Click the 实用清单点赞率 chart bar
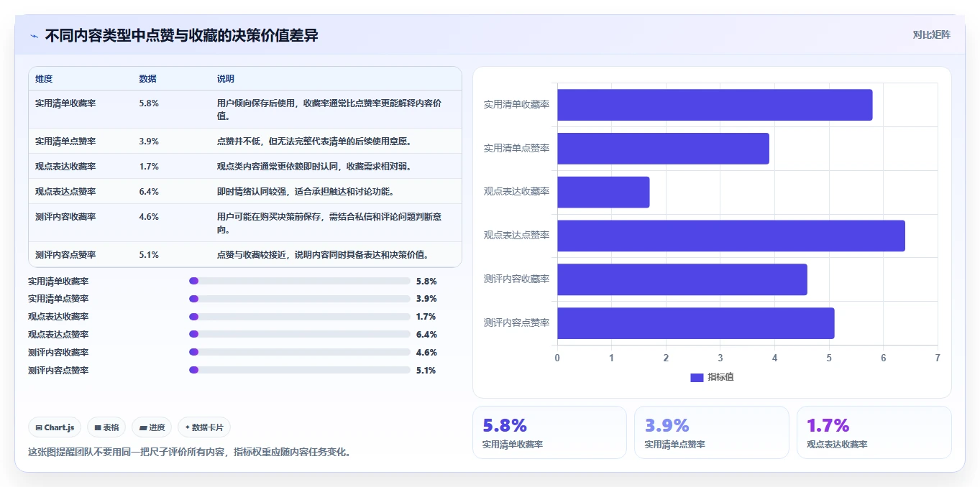 (x=663, y=149)
